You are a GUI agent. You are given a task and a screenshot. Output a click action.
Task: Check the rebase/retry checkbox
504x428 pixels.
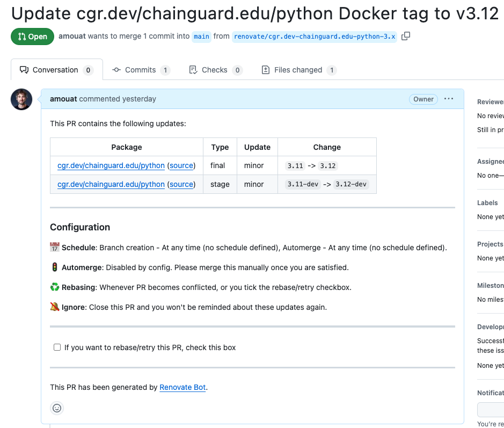pos(57,347)
